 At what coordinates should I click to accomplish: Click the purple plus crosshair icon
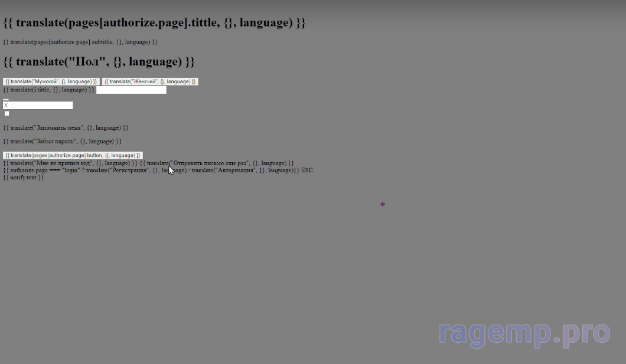point(383,204)
